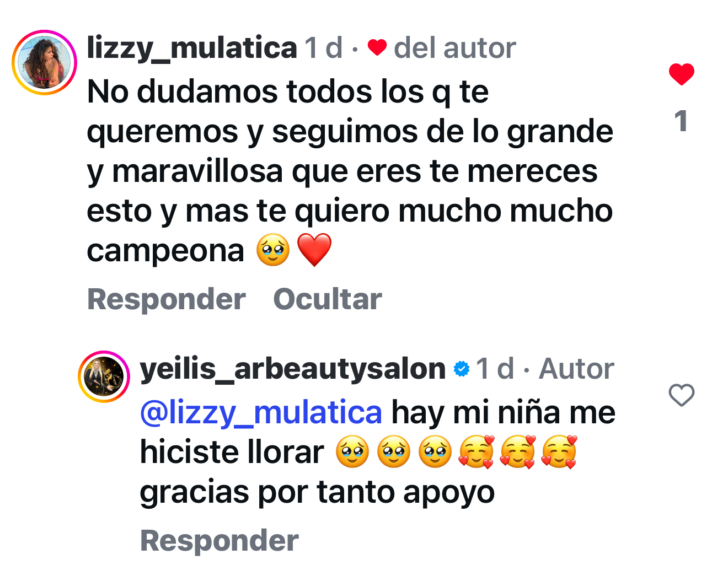This screenshot has height=576, width=728.
Task: Click the "del autor" label
Action: click(454, 48)
